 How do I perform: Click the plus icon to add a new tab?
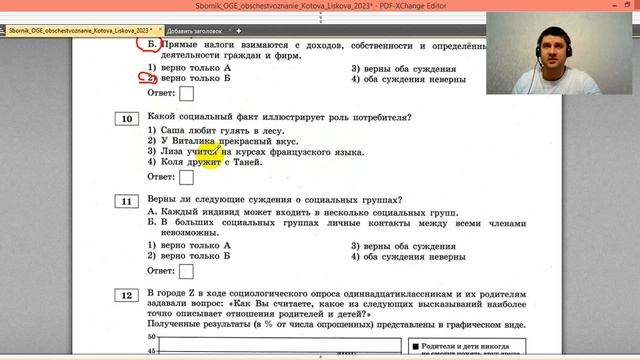pos(239,31)
